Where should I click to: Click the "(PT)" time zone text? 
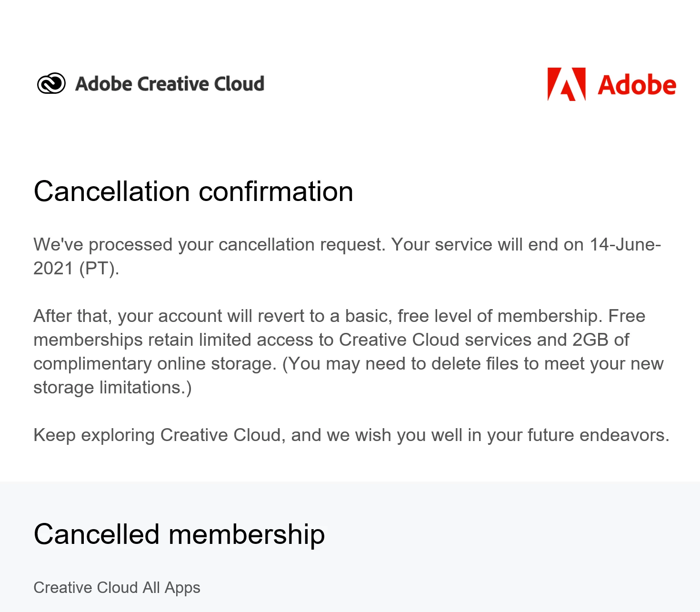(x=98, y=269)
